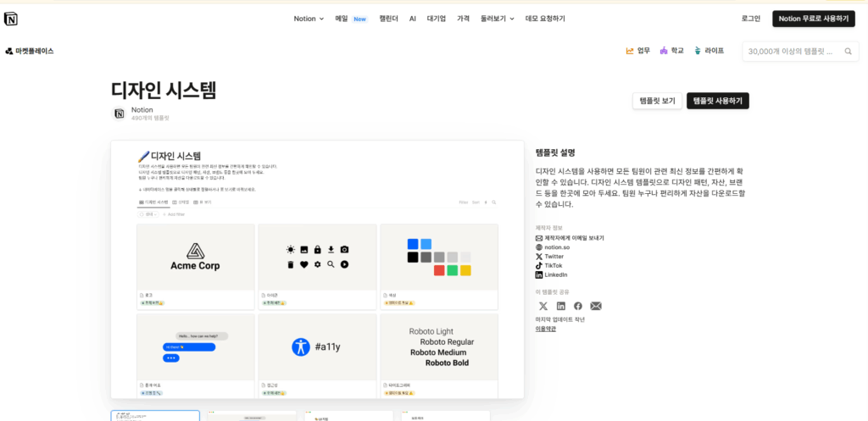Click the 학교 building icon

[x=664, y=51]
